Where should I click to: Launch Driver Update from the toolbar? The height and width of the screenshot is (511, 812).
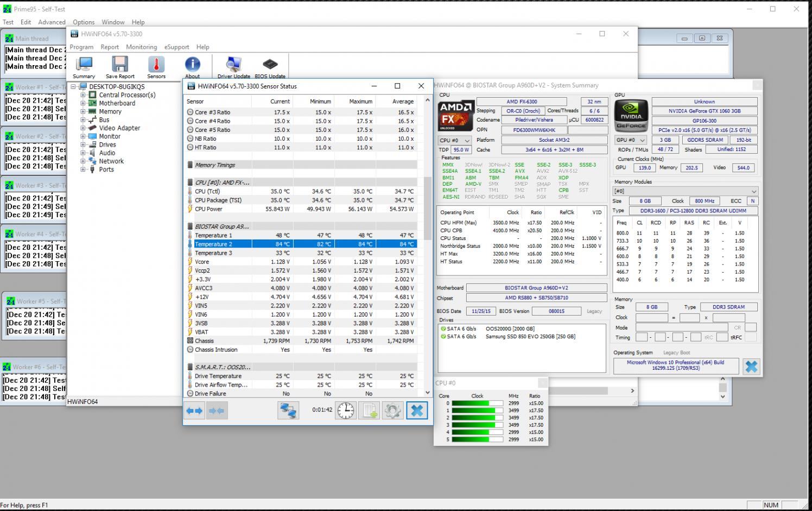233,67
